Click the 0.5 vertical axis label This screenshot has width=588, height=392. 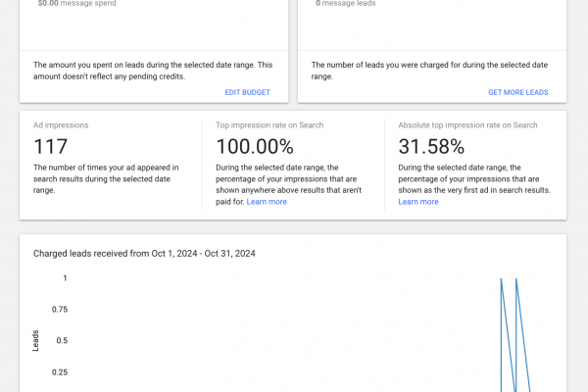click(62, 341)
